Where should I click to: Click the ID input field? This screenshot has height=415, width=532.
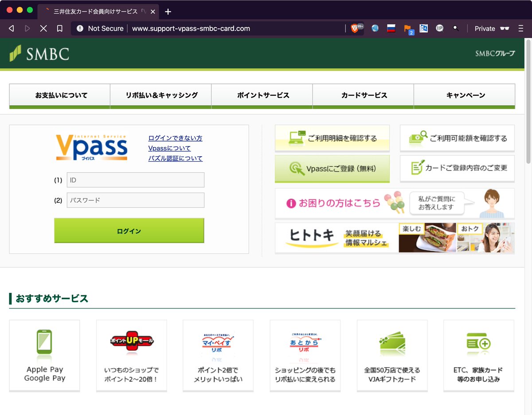(135, 180)
